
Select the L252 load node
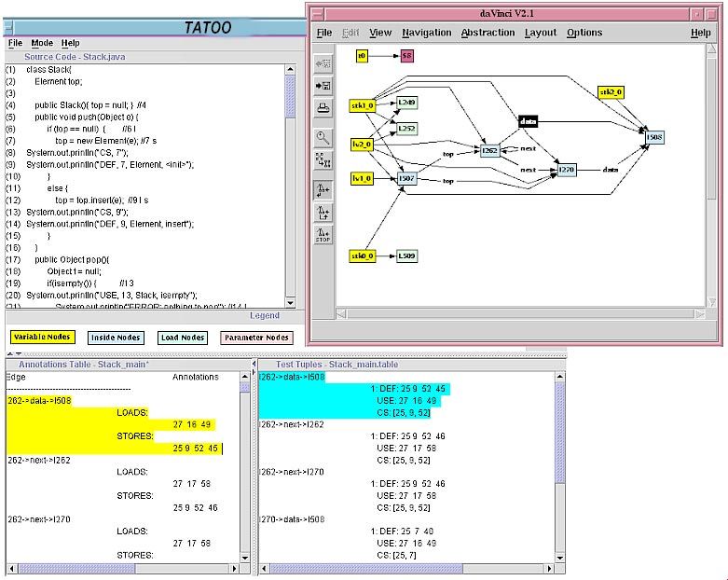tap(406, 128)
